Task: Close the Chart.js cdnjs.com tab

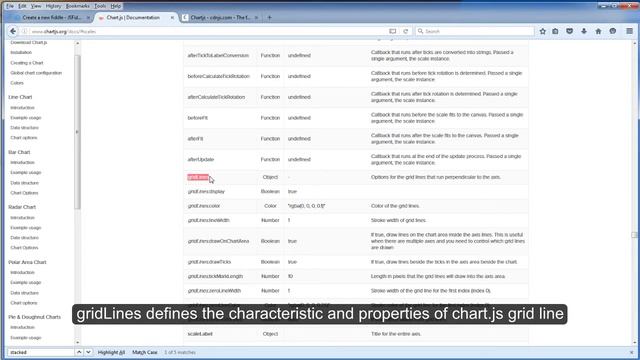Action: 256,18
